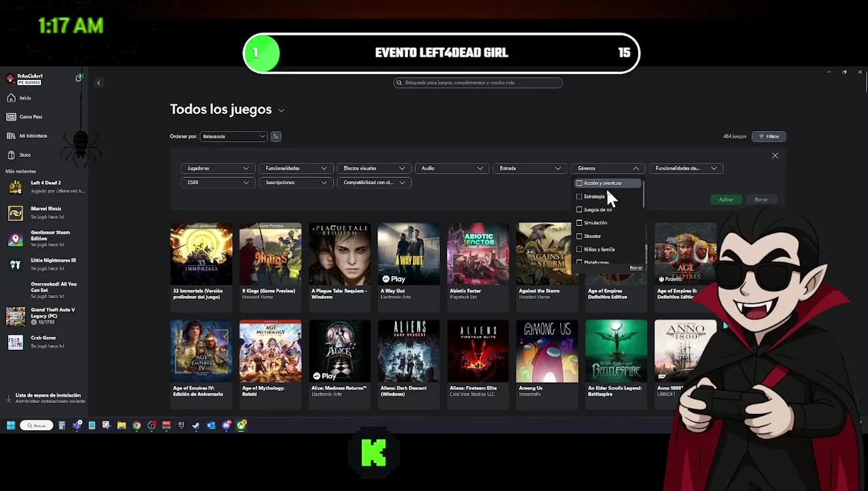The width and height of the screenshot is (868, 491).
Task: Expand Efectos visuales filter dropdown
Action: tap(374, 168)
